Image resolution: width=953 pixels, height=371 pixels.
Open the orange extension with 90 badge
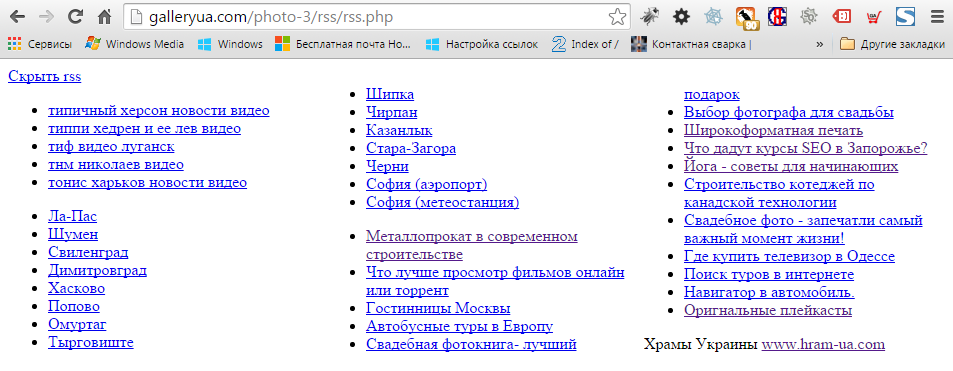point(746,18)
